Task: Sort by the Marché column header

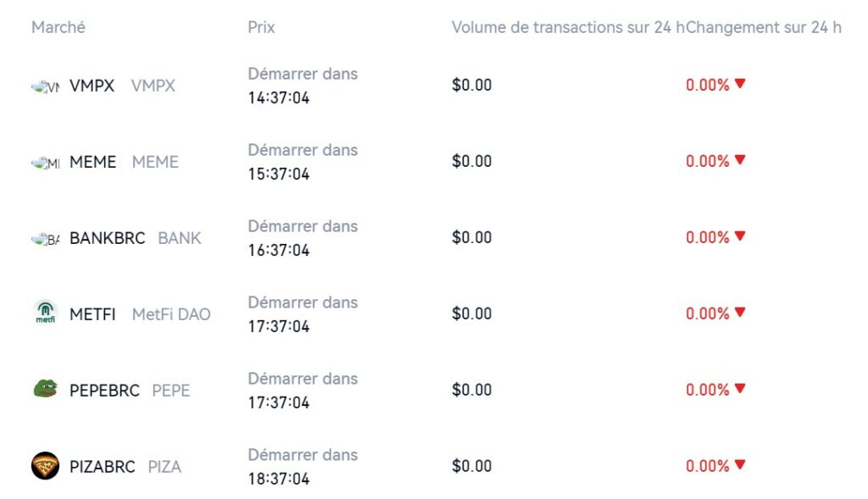Action: click(58, 27)
